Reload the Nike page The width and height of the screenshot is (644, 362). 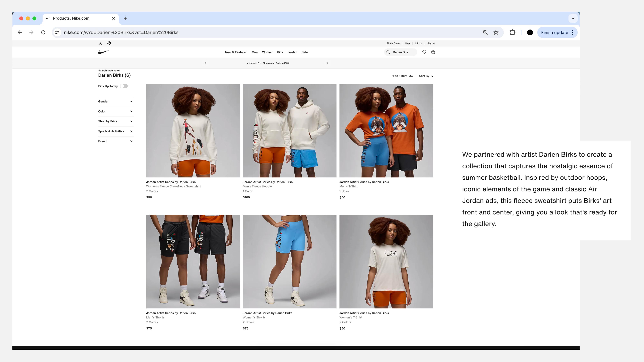click(43, 32)
